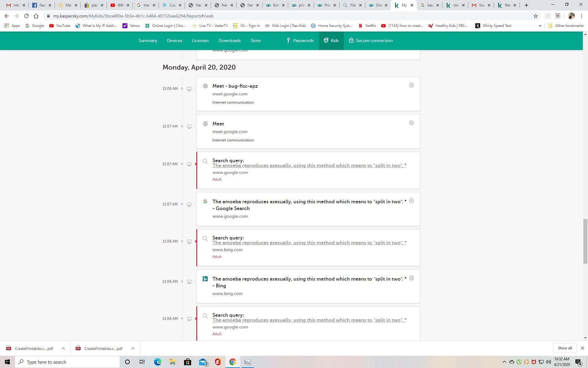Open settings gear for Meet - bug-fisc-apz entry

point(411,85)
